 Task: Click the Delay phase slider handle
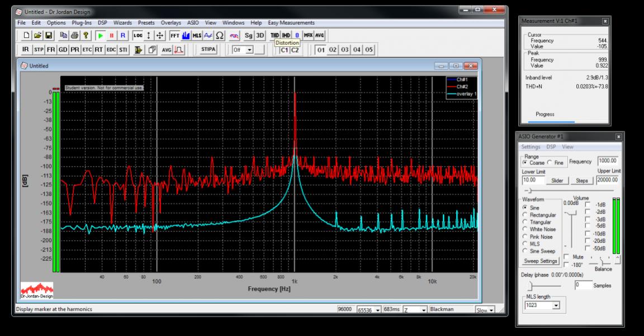coord(530,286)
